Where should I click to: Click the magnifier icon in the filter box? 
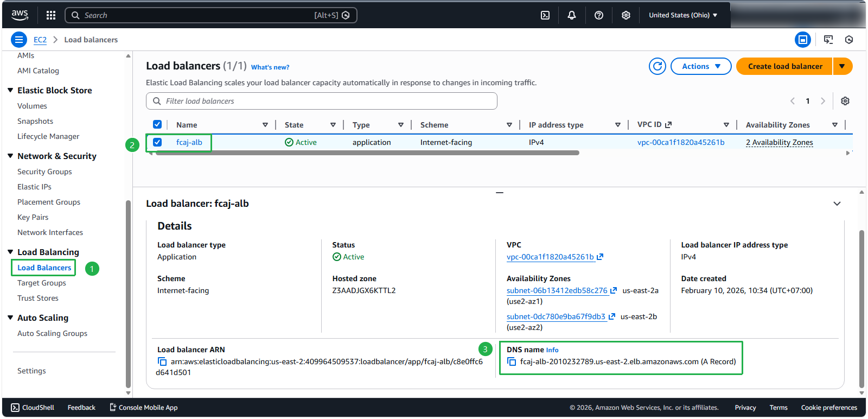click(x=157, y=101)
